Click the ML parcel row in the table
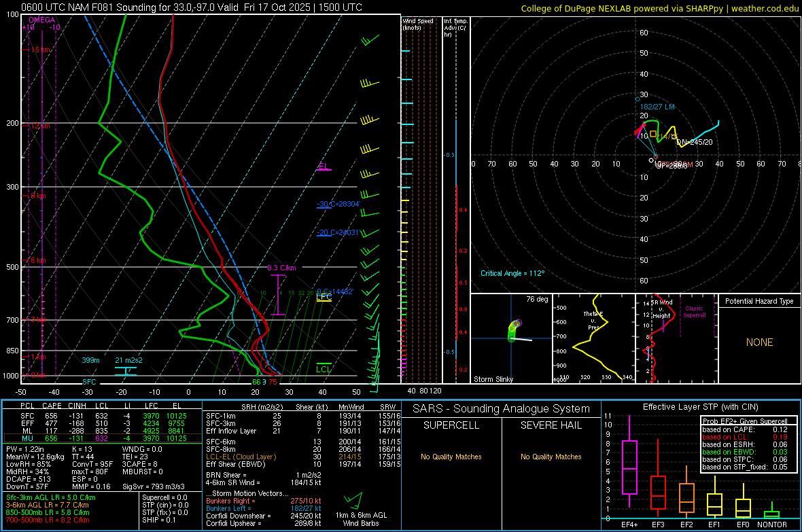Image resolution: width=802 pixels, height=532 pixels. tap(104, 431)
